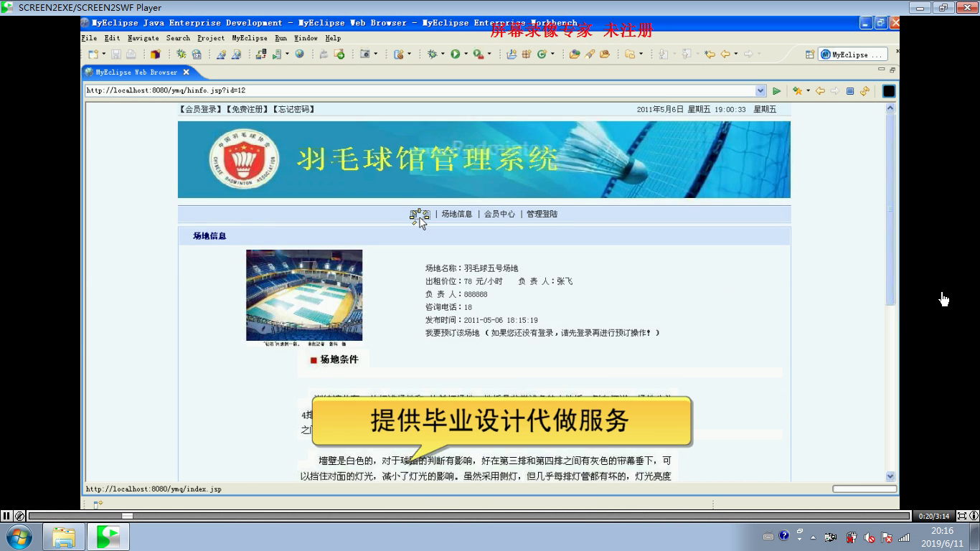Click the browser URL address field
The image size is (980, 551).
coord(420,90)
